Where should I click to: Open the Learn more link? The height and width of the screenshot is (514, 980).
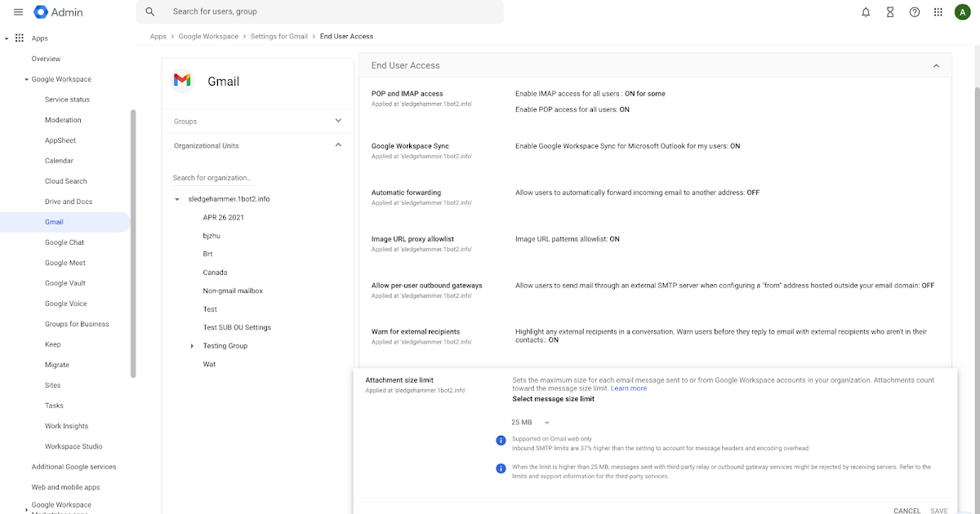pyautogui.click(x=629, y=388)
